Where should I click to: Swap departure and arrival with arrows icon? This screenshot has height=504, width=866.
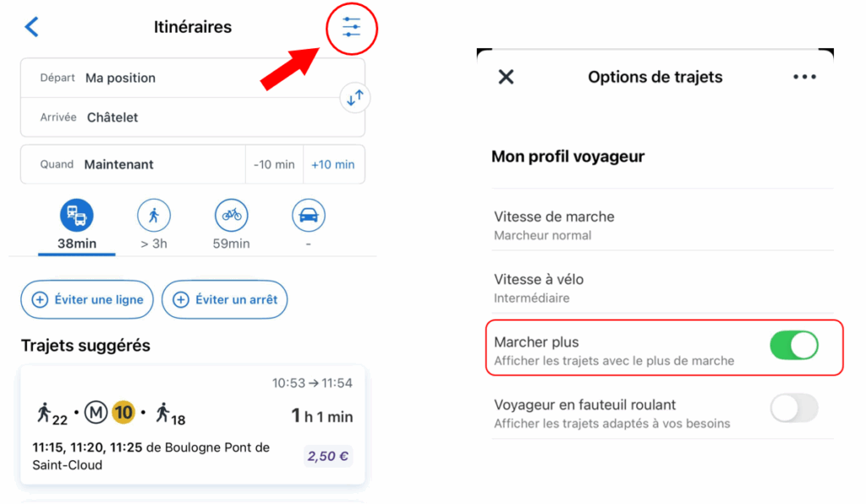coord(354,98)
